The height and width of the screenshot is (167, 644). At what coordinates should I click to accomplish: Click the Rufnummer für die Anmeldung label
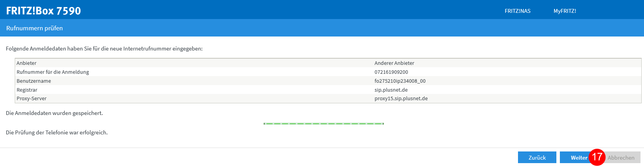point(53,72)
